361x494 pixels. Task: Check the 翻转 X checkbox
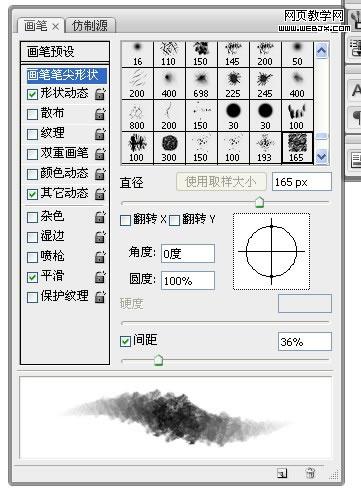coord(125,220)
